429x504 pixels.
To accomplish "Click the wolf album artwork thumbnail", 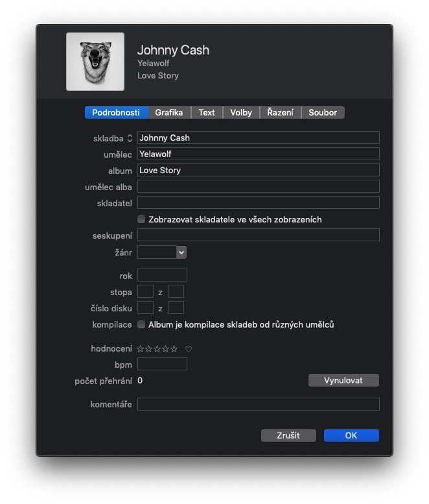I will pos(95,62).
